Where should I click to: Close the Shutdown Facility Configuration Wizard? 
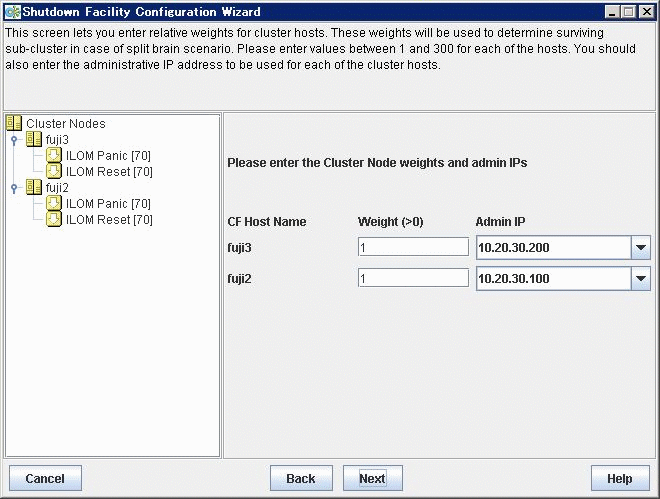click(x=646, y=12)
